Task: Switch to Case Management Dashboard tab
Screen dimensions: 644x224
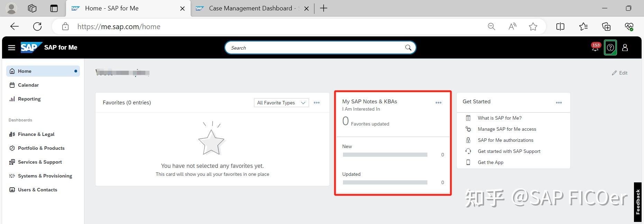Action: click(251, 8)
